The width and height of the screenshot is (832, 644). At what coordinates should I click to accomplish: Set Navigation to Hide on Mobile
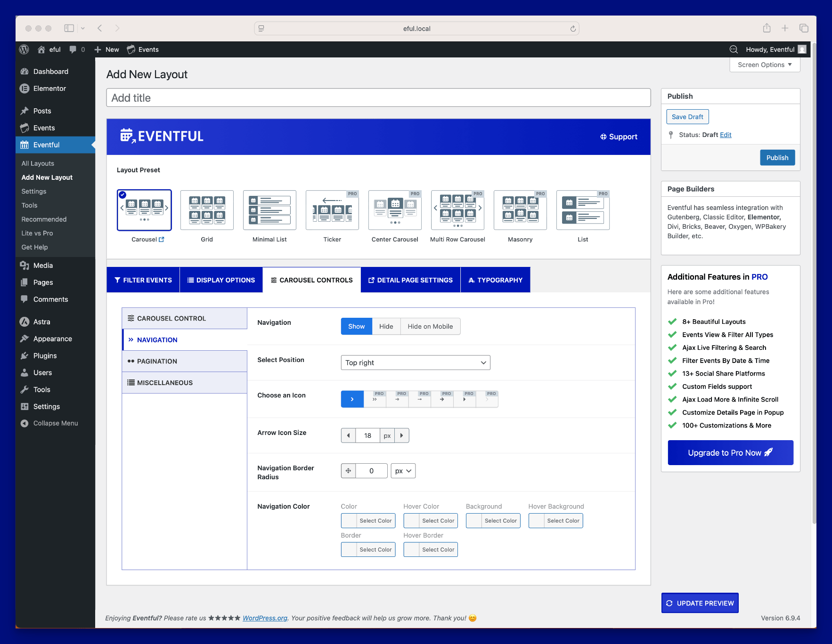point(430,326)
